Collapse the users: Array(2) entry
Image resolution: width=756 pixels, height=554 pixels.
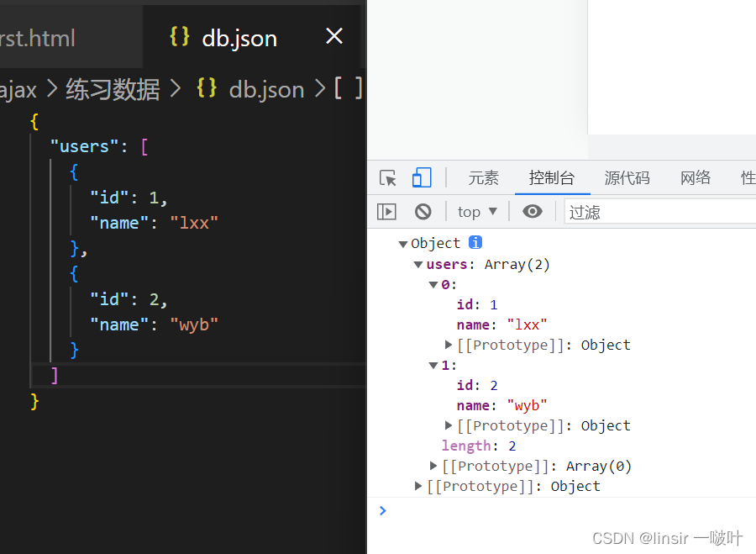pos(417,263)
